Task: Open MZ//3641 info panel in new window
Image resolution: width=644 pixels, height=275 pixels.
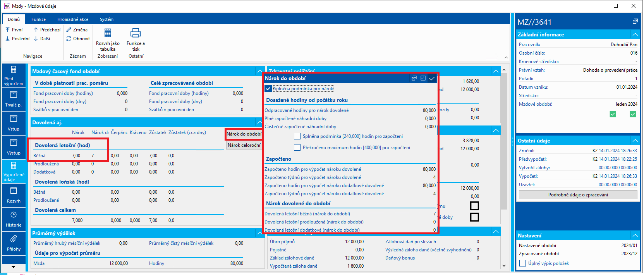Action: [635, 22]
